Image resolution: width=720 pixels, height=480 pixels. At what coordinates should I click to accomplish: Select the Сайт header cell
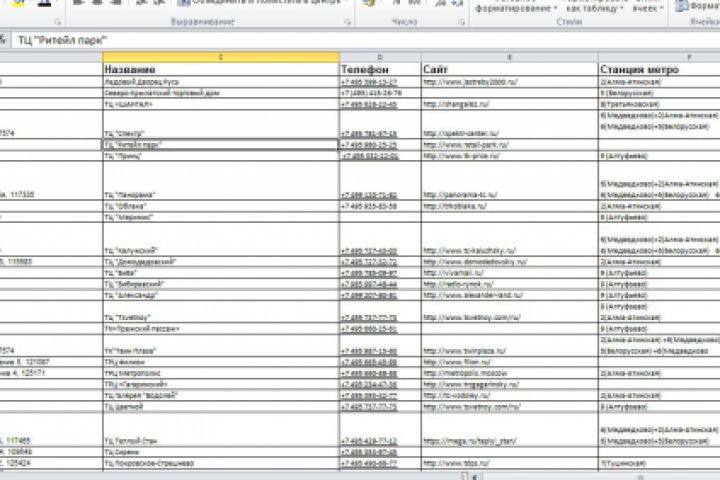pyautogui.click(x=510, y=69)
